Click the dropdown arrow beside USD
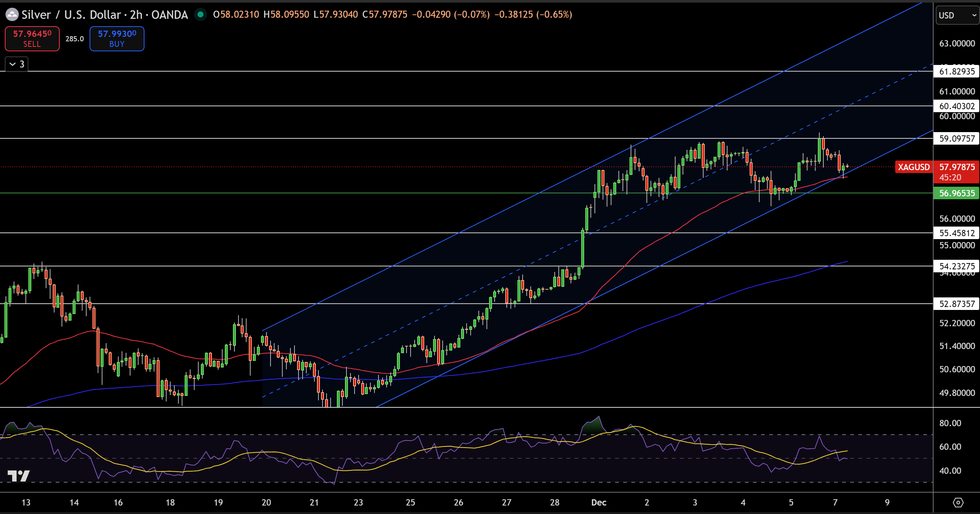This screenshot has height=514, width=980. pos(974,15)
